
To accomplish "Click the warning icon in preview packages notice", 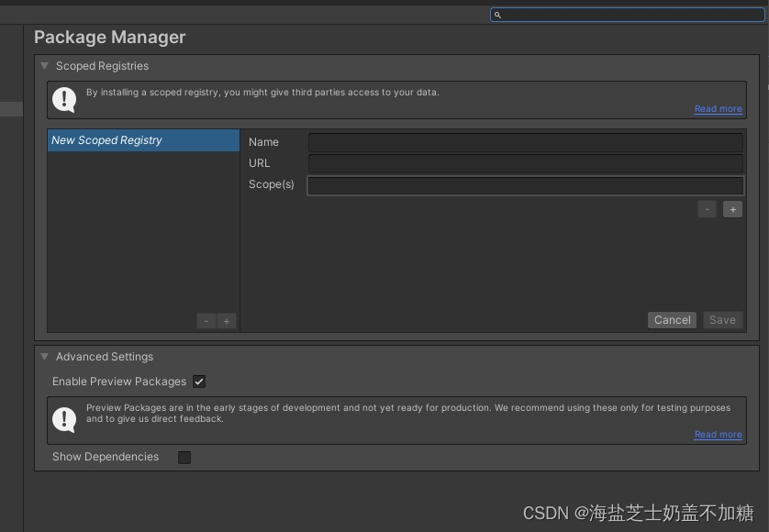I will [64, 419].
